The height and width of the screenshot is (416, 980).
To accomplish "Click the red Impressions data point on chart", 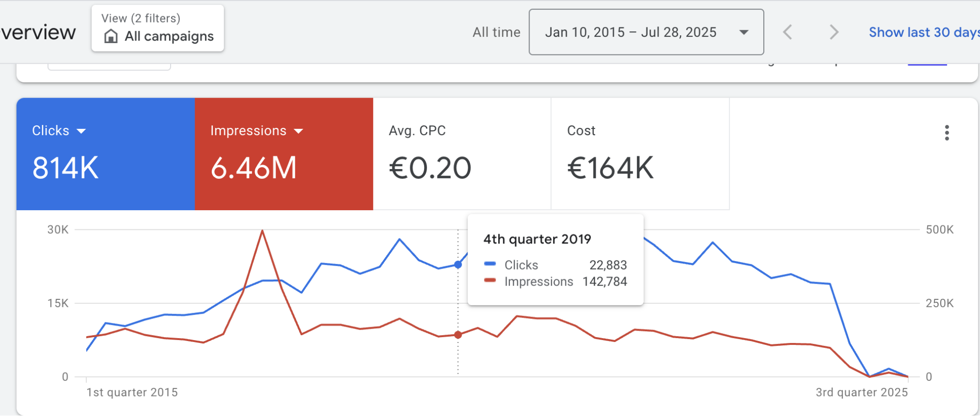I will coord(458,335).
